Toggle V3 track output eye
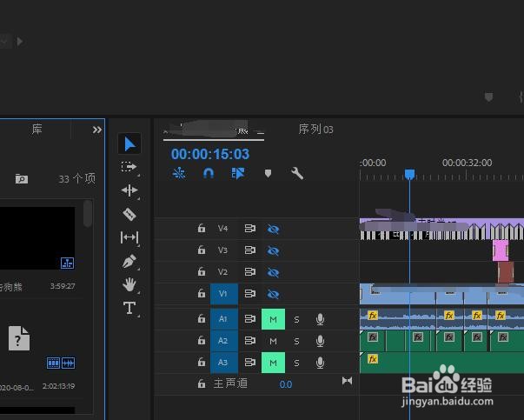 (273, 250)
